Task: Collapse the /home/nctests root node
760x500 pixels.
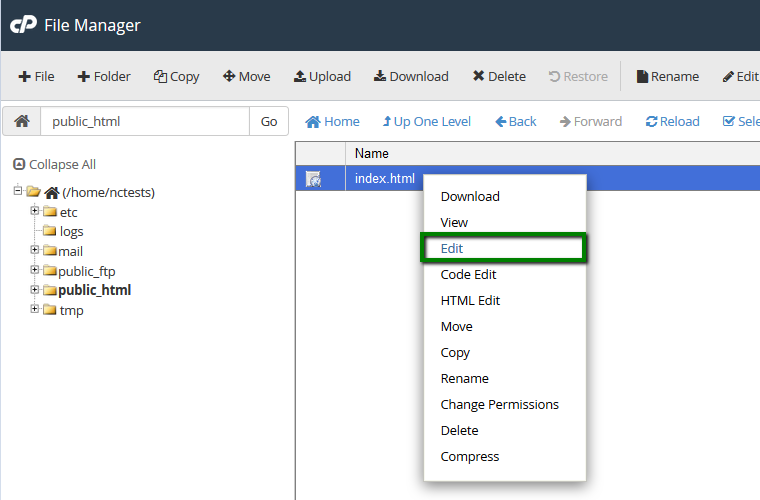Action: pos(19,191)
